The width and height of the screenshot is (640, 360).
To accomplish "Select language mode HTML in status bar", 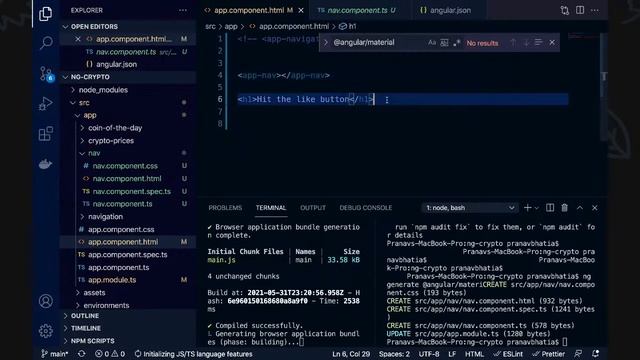I will click(x=474, y=354).
